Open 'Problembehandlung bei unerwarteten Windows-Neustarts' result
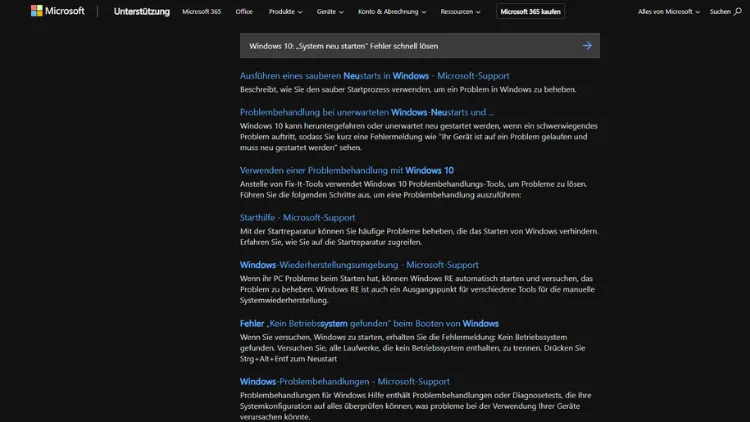 (x=367, y=112)
